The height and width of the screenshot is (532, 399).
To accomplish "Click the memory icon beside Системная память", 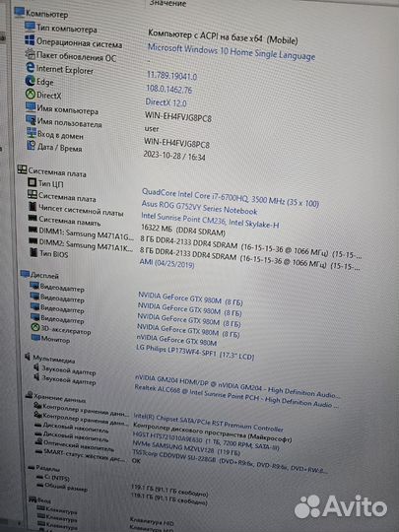I will click(x=33, y=218).
